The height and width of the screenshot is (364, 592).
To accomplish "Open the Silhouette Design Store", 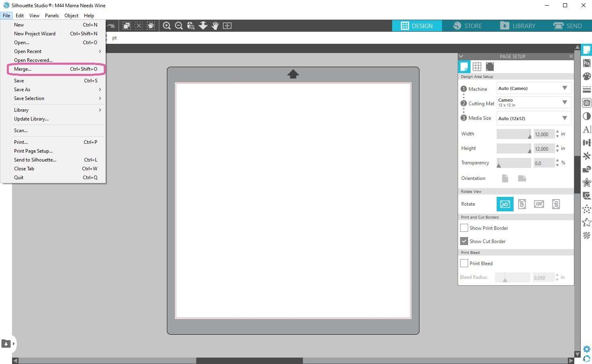I will point(468,25).
